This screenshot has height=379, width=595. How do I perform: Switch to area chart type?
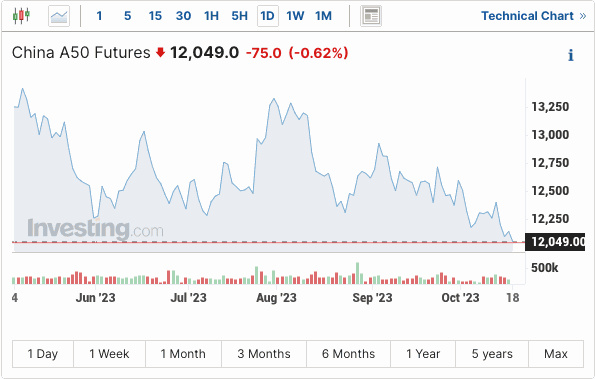tap(59, 16)
